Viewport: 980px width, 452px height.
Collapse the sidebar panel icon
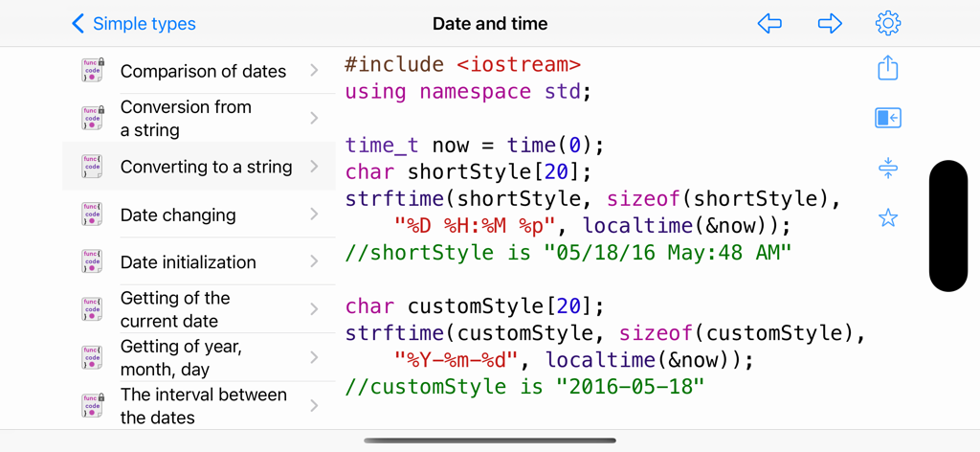[887, 118]
